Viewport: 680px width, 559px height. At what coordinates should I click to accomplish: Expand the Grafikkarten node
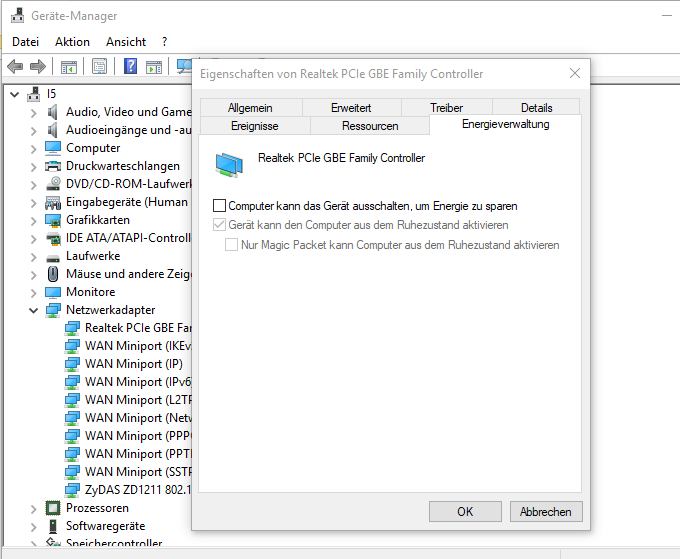[33, 221]
